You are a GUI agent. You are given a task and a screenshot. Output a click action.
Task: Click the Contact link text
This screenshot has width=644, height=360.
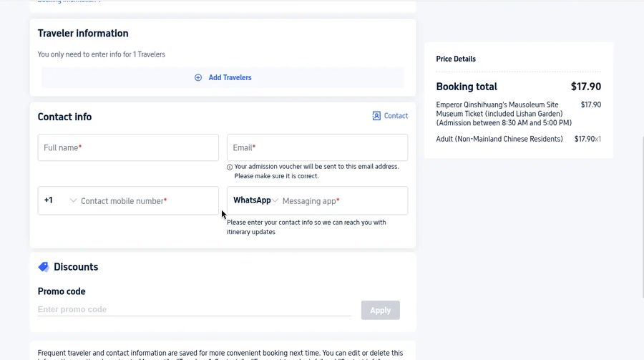click(396, 116)
